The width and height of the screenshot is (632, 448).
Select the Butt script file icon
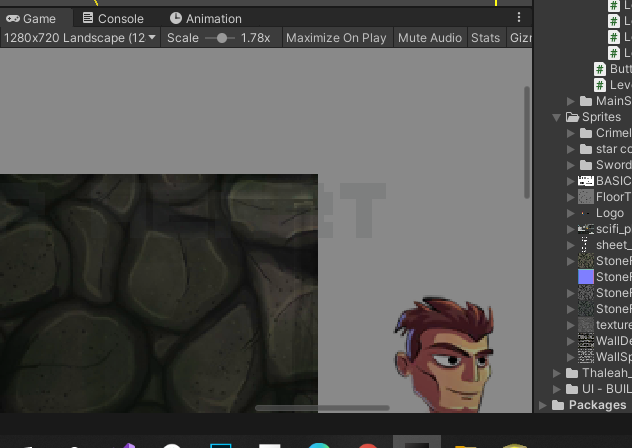pyautogui.click(x=600, y=69)
